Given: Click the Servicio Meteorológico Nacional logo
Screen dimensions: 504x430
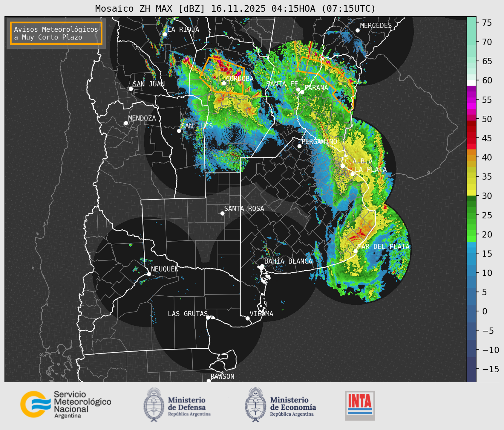Looking at the screenshot, I should (66, 404).
